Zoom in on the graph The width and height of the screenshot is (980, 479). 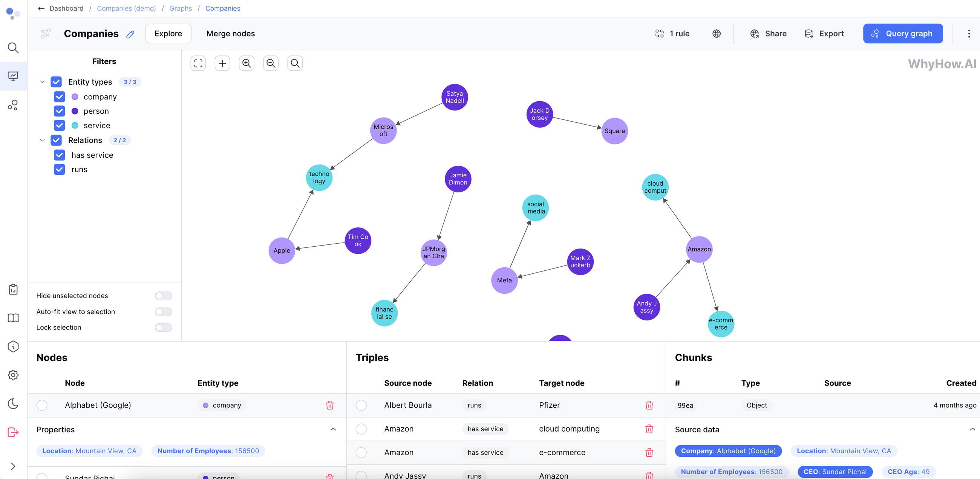click(x=247, y=63)
